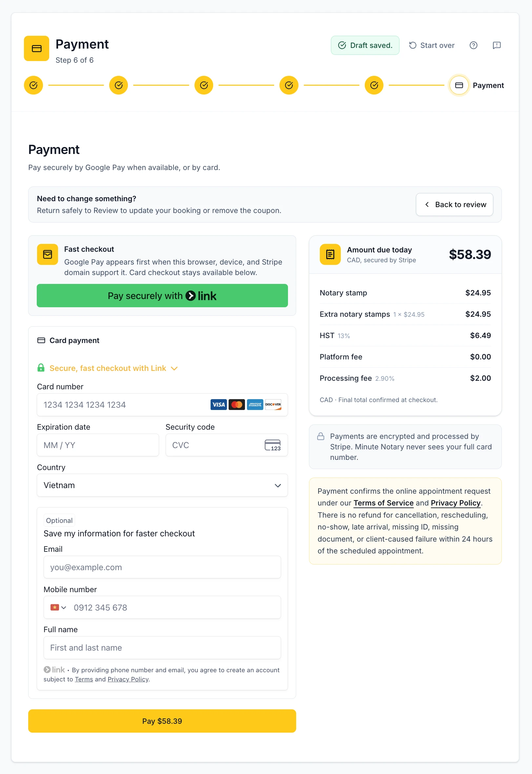Click the CVC card hint icon
The height and width of the screenshot is (774, 532).
tap(273, 445)
